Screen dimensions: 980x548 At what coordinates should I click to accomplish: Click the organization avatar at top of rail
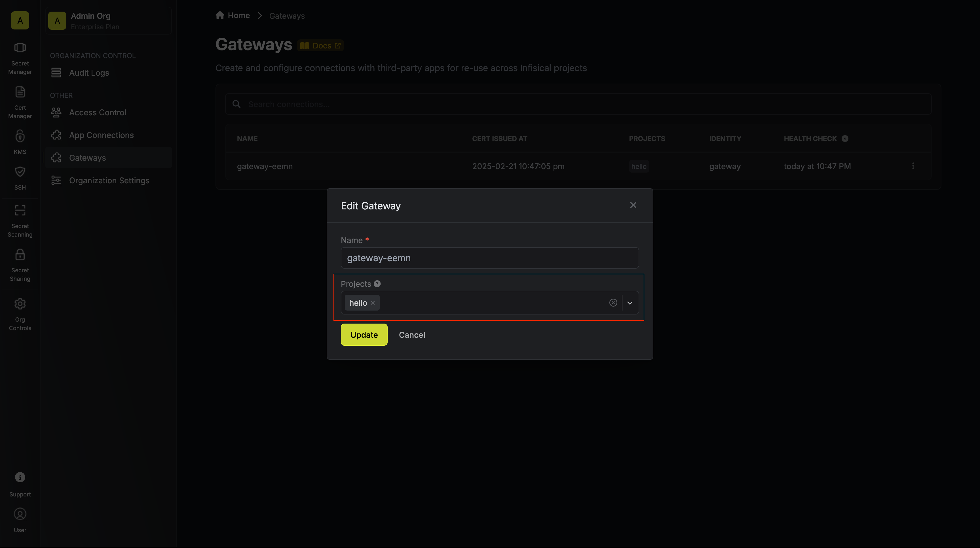20,20
